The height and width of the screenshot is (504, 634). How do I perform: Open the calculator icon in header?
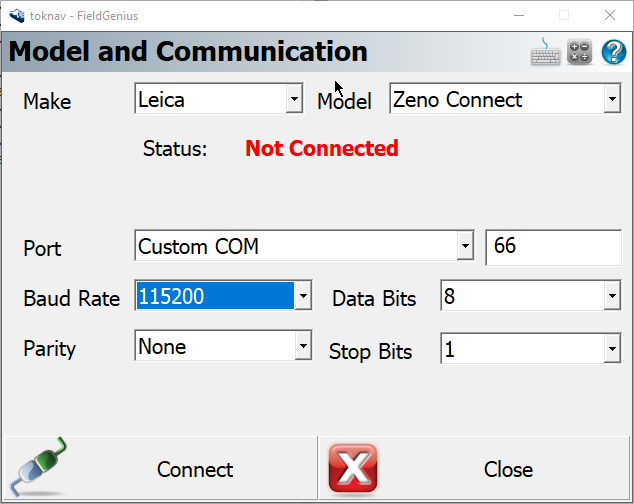point(580,52)
